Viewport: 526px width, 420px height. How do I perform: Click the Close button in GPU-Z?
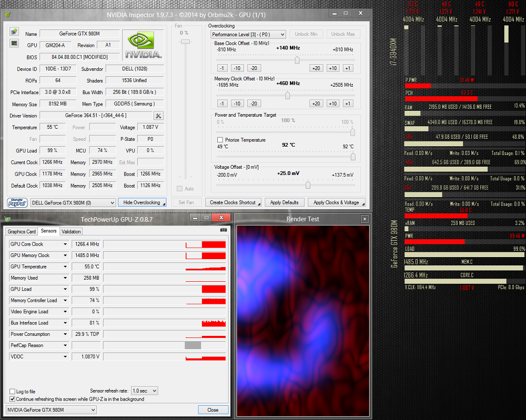pos(213,409)
